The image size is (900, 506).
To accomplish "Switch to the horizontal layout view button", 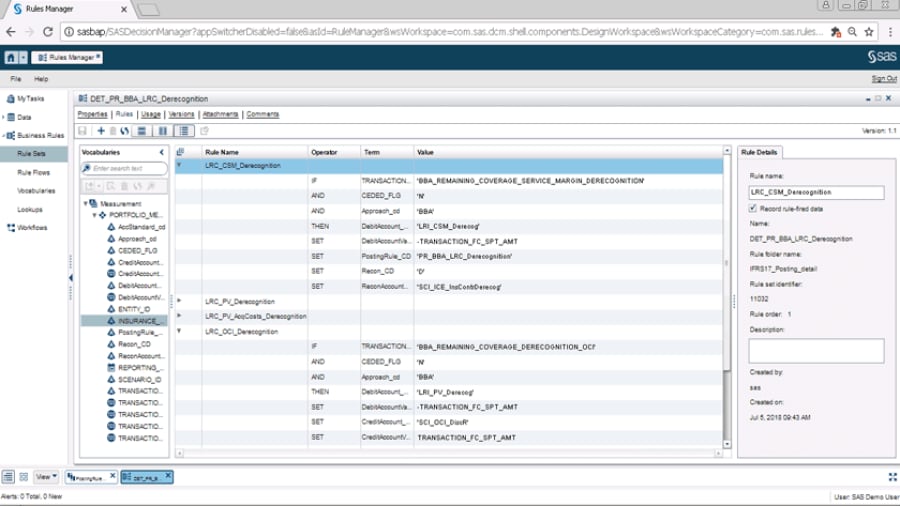I will click(x=142, y=131).
